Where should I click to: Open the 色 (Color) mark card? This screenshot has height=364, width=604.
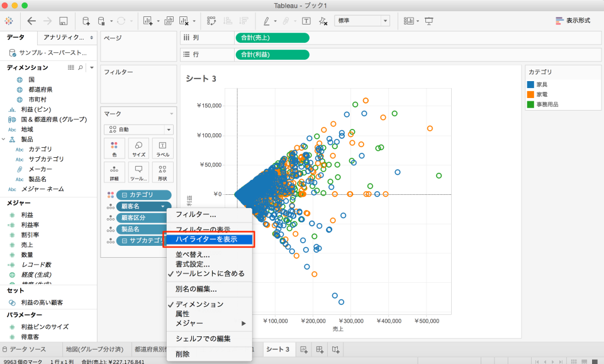pyautogui.click(x=114, y=148)
